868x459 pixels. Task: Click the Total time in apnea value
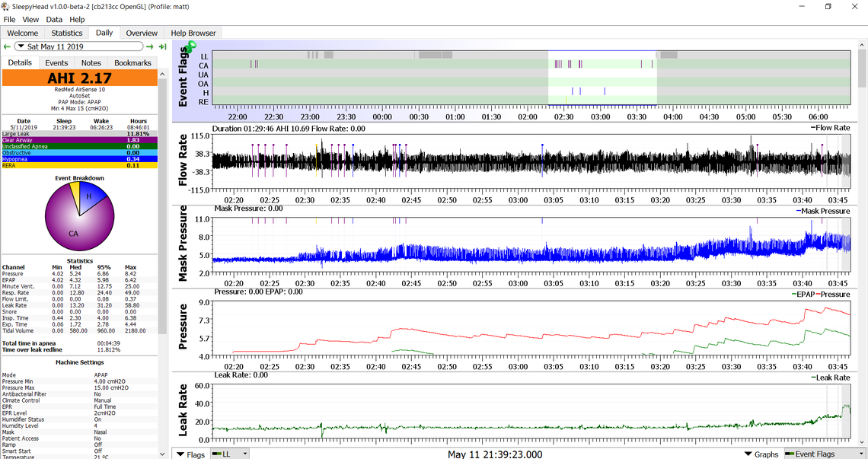(x=108, y=343)
